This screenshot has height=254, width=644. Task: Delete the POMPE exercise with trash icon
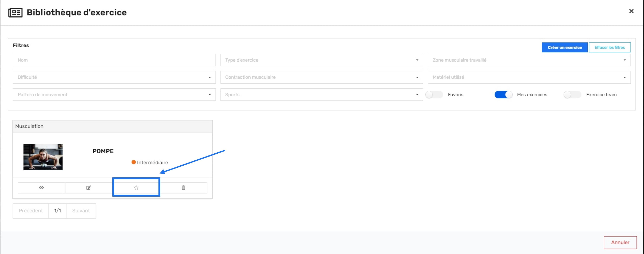(183, 188)
